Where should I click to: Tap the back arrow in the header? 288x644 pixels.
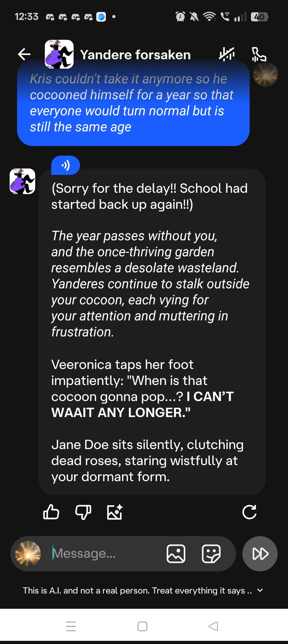[x=24, y=54]
